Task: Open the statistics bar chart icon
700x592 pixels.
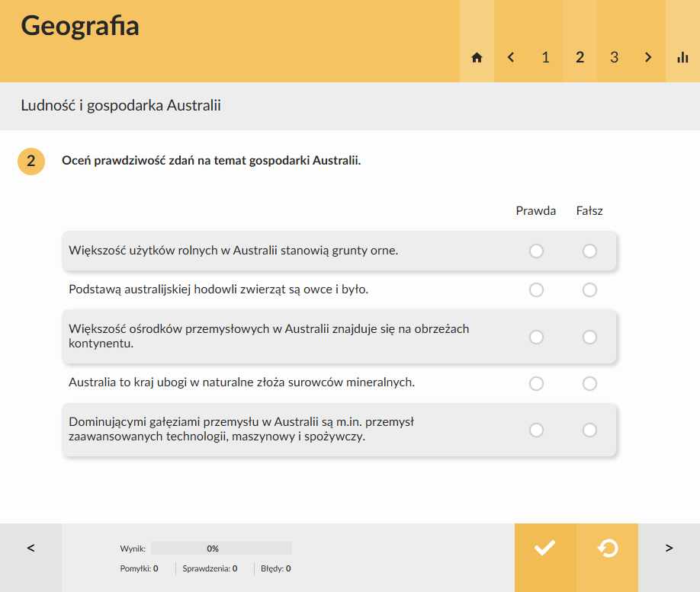Action: coord(682,58)
